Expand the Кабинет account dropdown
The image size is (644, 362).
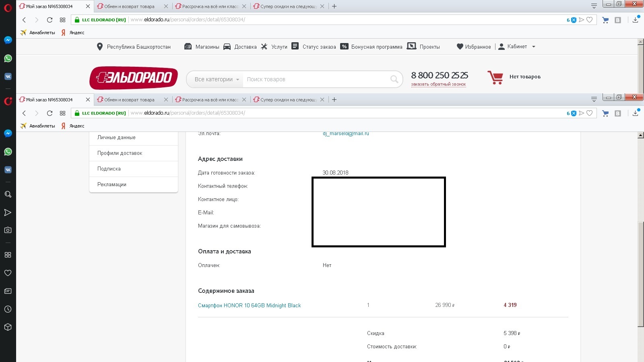pyautogui.click(x=517, y=47)
